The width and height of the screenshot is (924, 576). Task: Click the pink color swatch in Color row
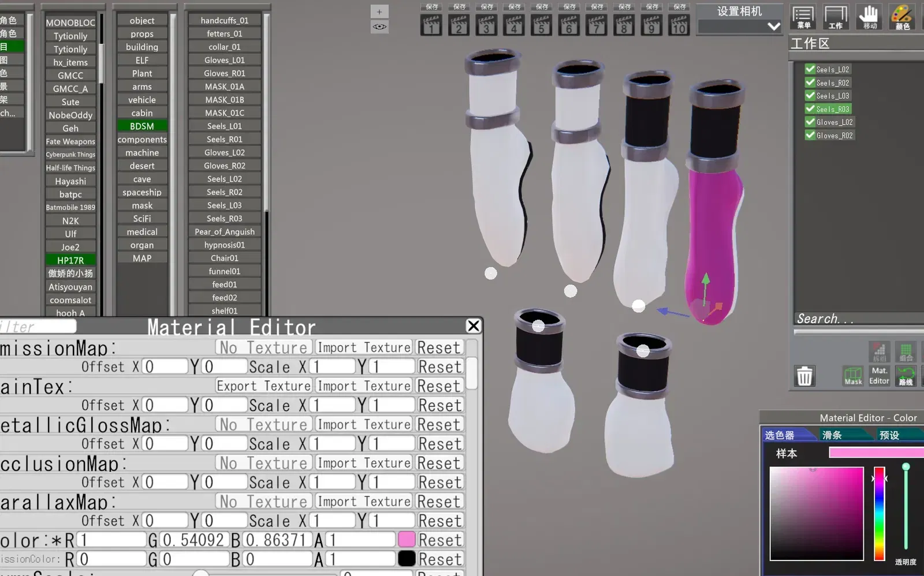pos(407,540)
